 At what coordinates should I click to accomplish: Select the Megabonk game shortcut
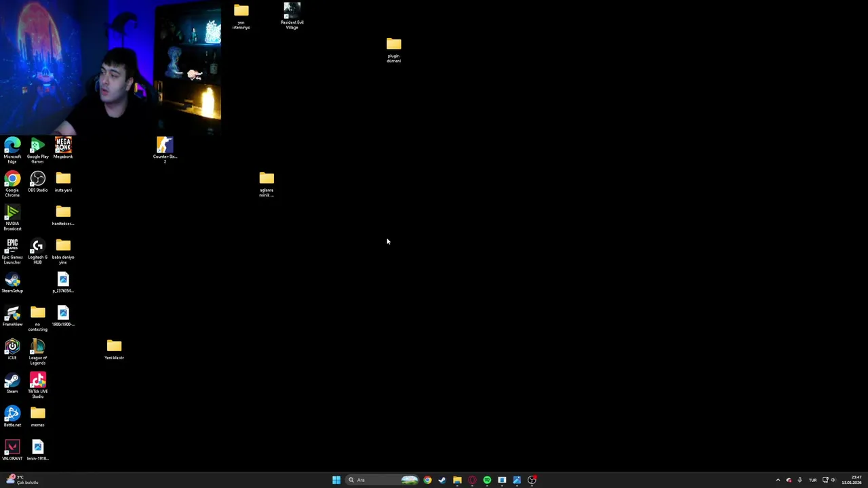click(x=63, y=148)
